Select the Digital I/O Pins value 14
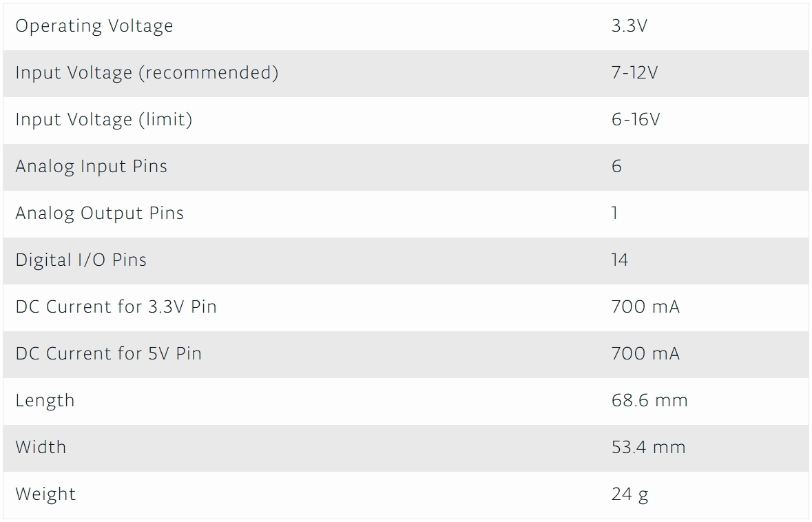This screenshot has width=812, height=522. [620, 260]
